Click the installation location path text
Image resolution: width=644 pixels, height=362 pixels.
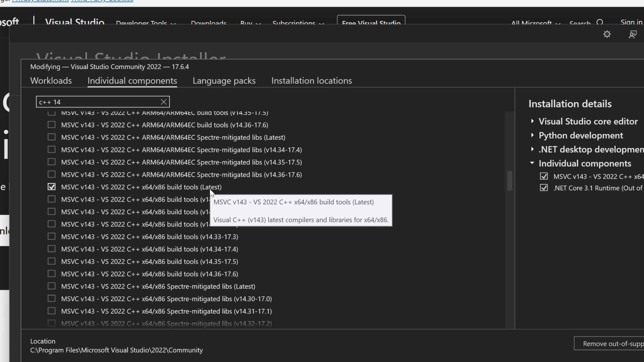tap(116, 350)
